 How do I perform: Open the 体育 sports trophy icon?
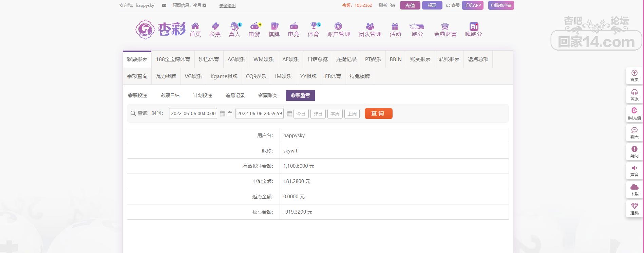click(313, 26)
